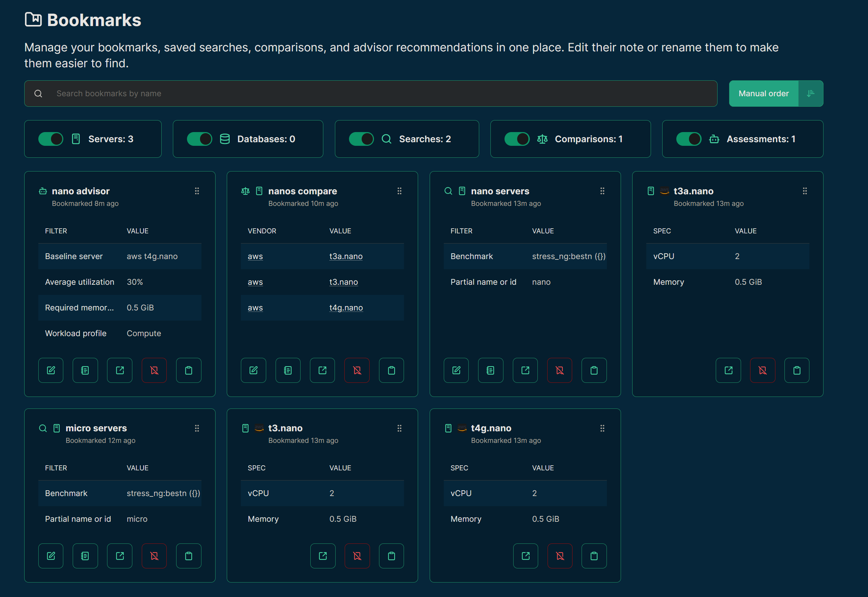The height and width of the screenshot is (597, 868).
Task: Open nano advisor in external link
Action: [120, 370]
